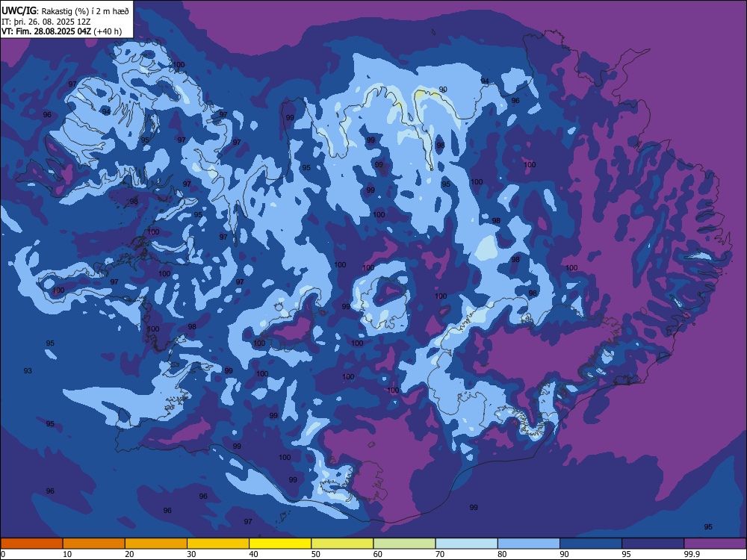Screen dimensions: 747x560
Task: Pick the 50–60 pale yellow-green legend swatch
Action: click(342, 544)
